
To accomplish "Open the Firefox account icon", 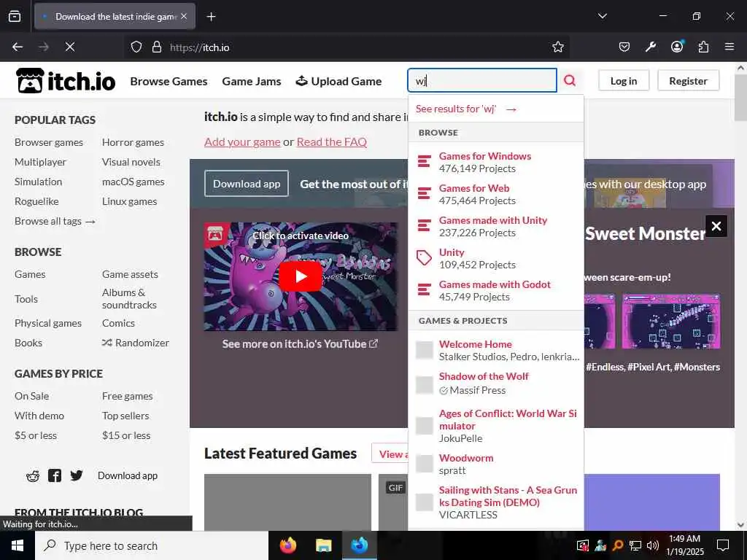I will pyautogui.click(x=677, y=47).
